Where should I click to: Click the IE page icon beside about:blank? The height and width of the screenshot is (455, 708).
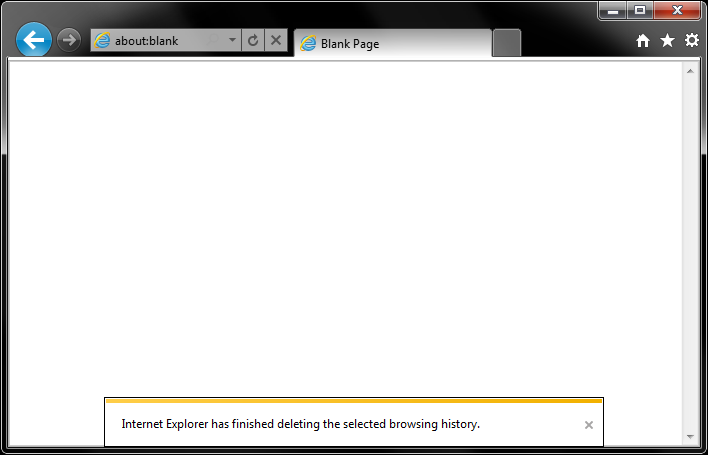[x=102, y=41]
